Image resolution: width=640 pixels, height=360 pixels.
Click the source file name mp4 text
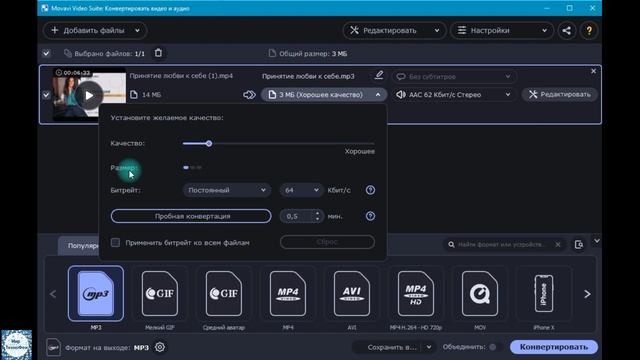(x=181, y=76)
